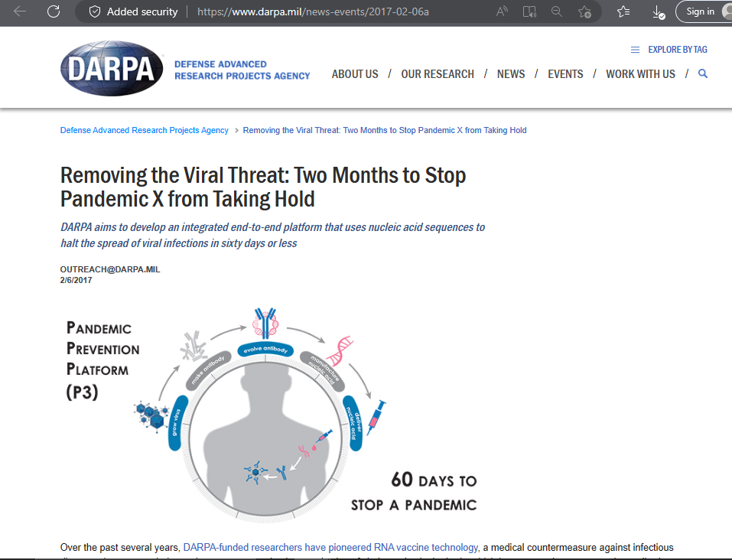Screen dimensions: 732x560
Task: Open the Explore by Tag menu
Action: coord(669,50)
